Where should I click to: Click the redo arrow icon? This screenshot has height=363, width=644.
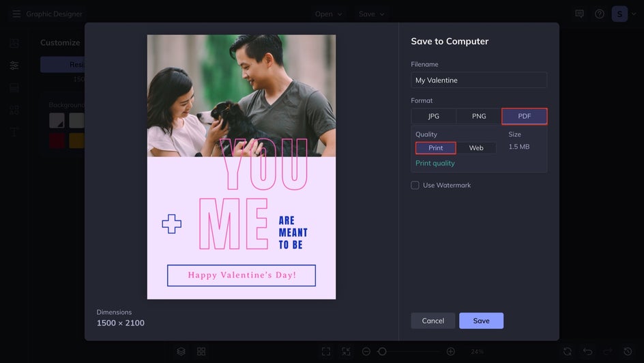click(607, 351)
